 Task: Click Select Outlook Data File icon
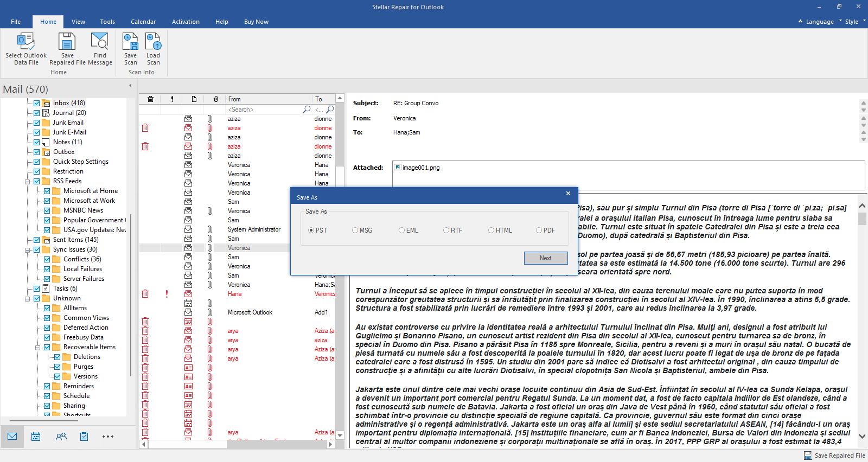25,42
